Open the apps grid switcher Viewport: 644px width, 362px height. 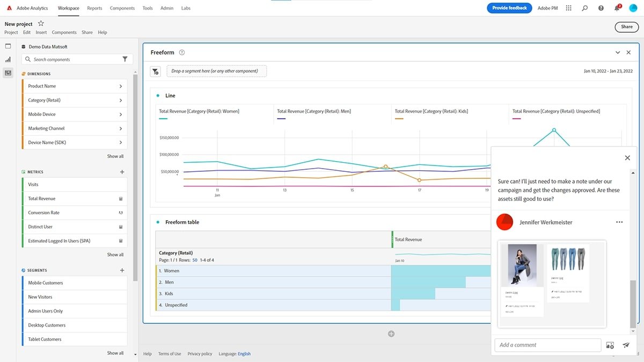(x=569, y=8)
